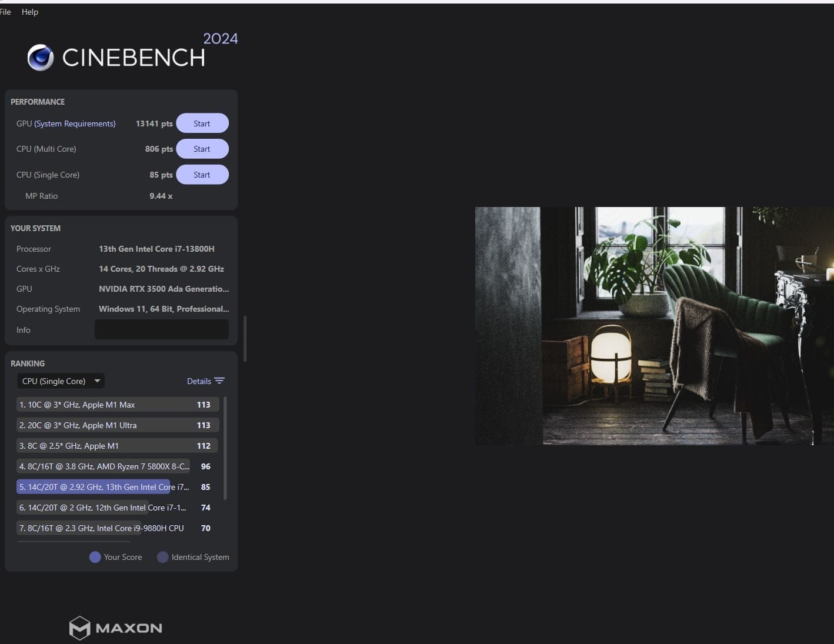Click the Windows 11 operating system value
The image size is (834, 644).
click(x=164, y=309)
